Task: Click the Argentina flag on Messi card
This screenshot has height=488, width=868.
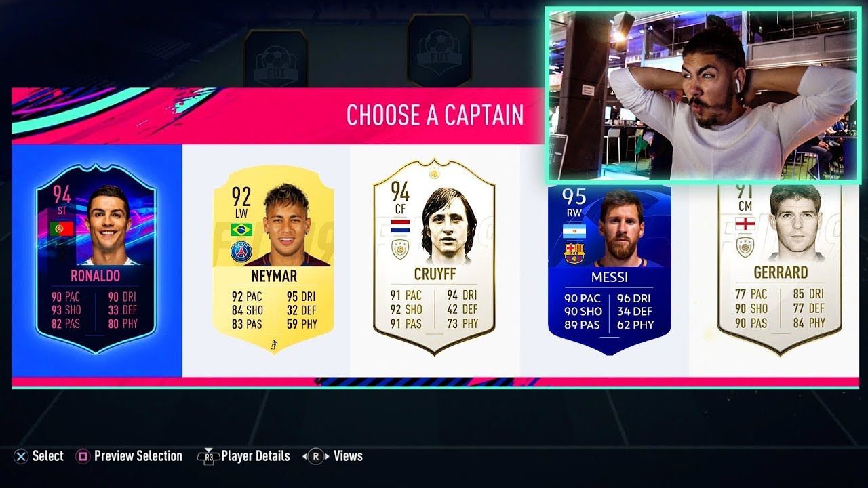Action: [574, 231]
